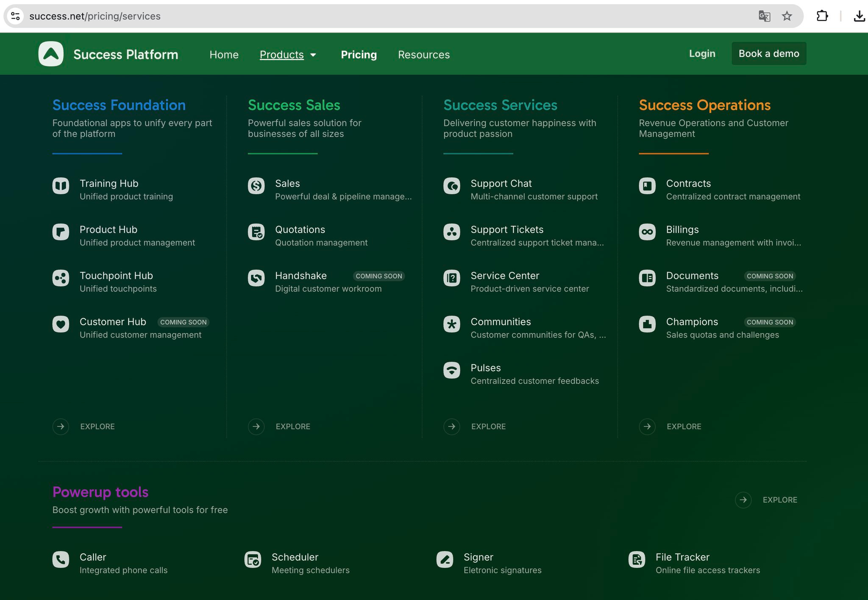Click 'Centralized contract management' text

point(733,196)
